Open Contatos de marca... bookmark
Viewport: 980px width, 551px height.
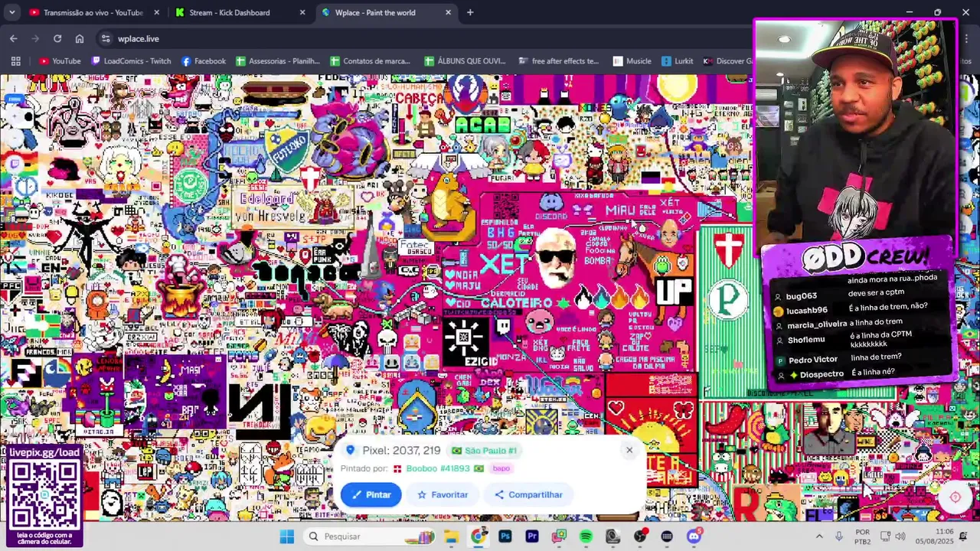(371, 61)
